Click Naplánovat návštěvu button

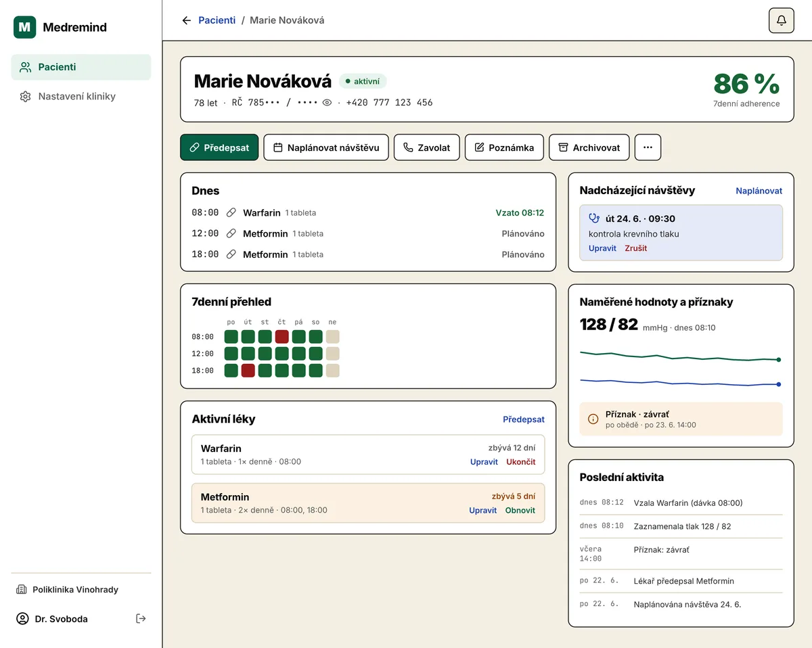[x=326, y=147]
